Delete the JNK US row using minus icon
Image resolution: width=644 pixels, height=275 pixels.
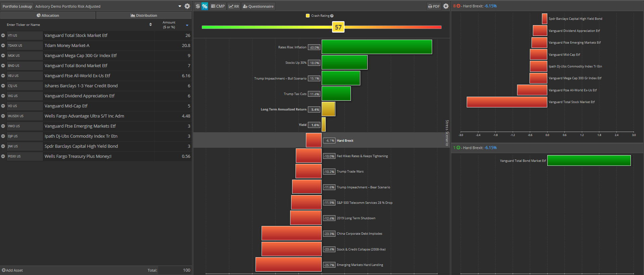coord(3,146)
